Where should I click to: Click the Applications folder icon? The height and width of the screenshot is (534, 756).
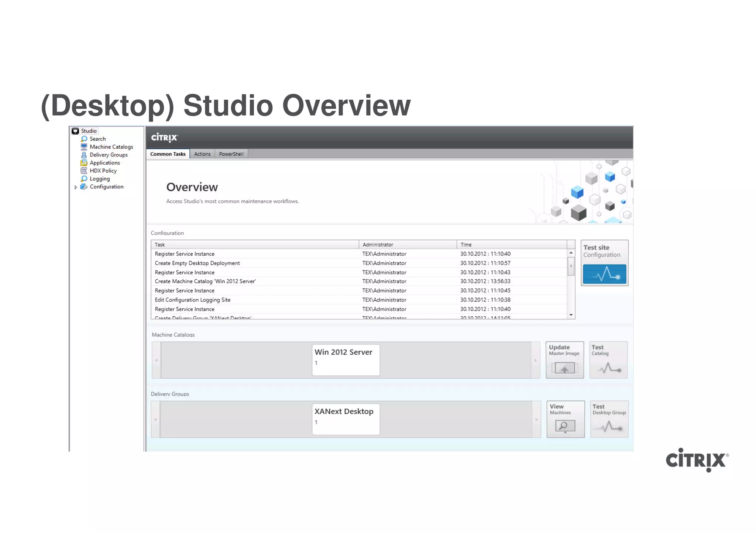pyautogui.click(x=84, y=163)
